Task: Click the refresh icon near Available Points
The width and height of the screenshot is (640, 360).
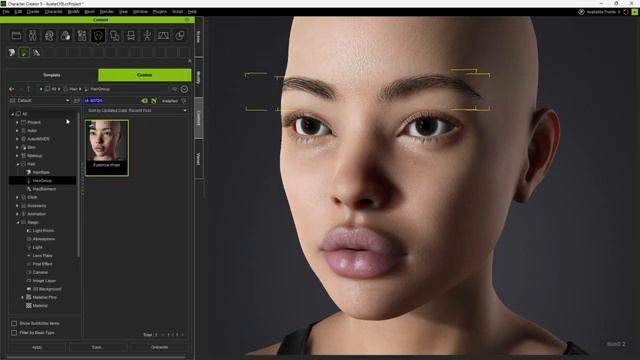Action: coord(626,12)
